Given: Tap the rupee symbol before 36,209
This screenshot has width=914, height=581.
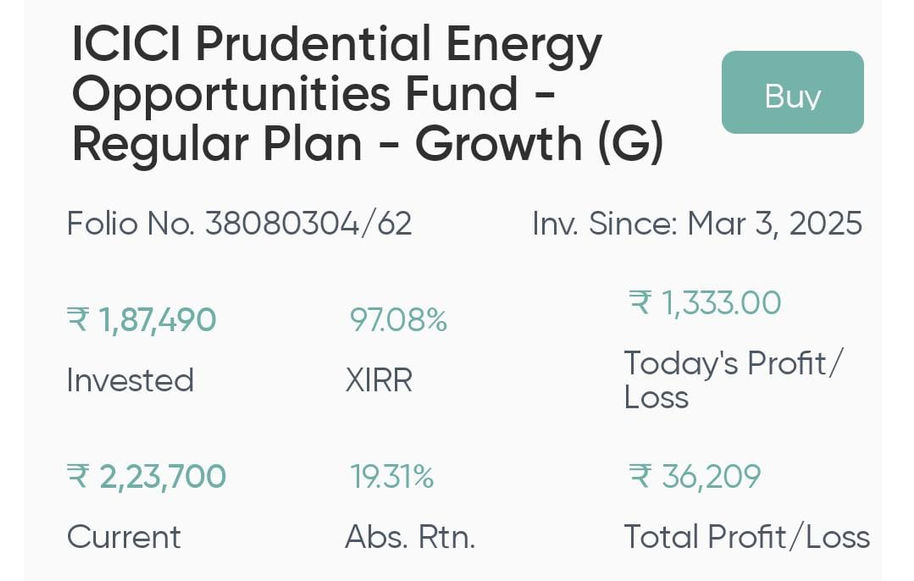Looking at the screenshot, I should click(x=639, y=476).
